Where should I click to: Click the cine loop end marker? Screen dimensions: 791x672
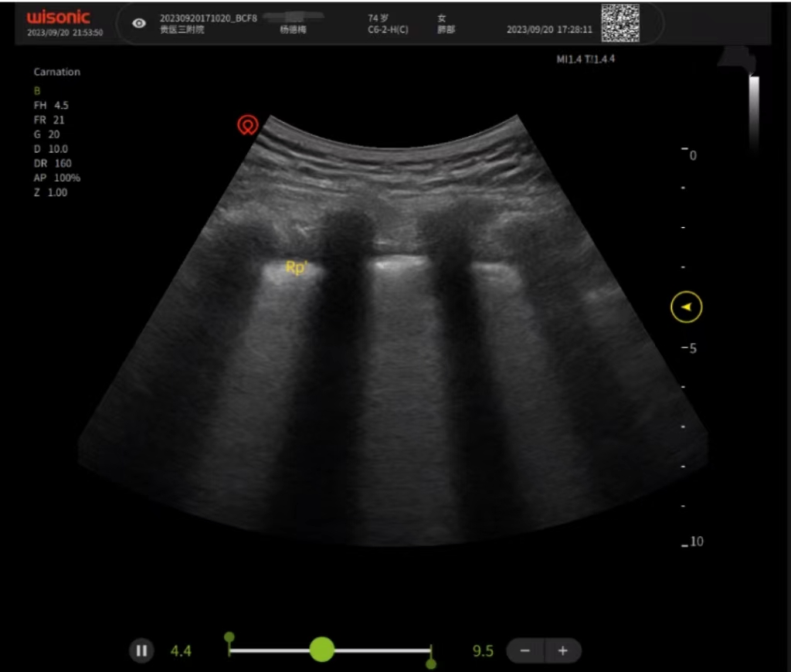(431, 662)
